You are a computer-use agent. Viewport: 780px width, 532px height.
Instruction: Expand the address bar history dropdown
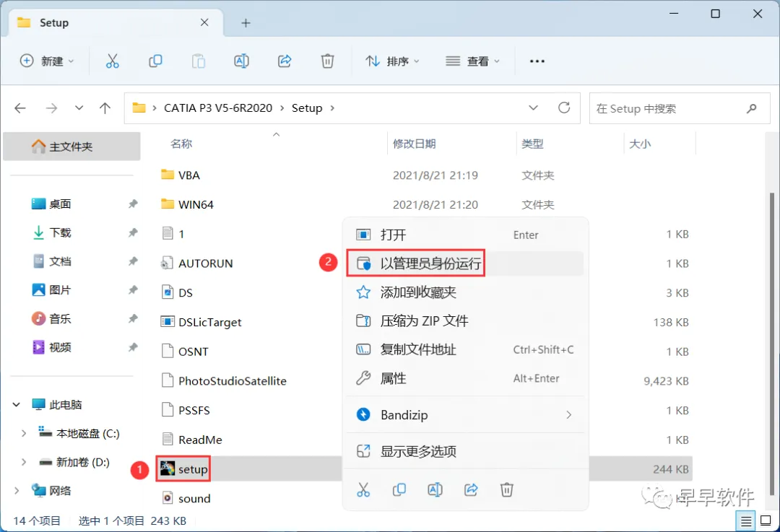pyautogui.click(x=533, y=108)
